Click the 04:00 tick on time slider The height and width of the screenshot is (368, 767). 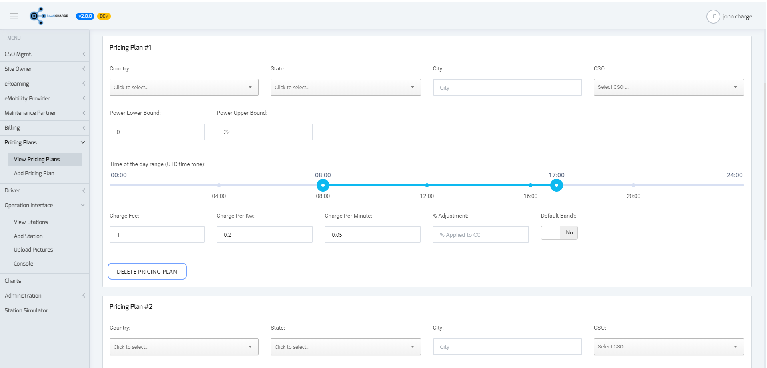218,185
